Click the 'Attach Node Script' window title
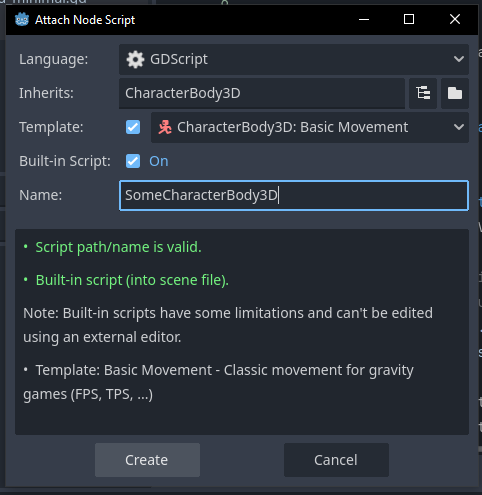Viewport: 482px width, 495px height. [85, 20]
